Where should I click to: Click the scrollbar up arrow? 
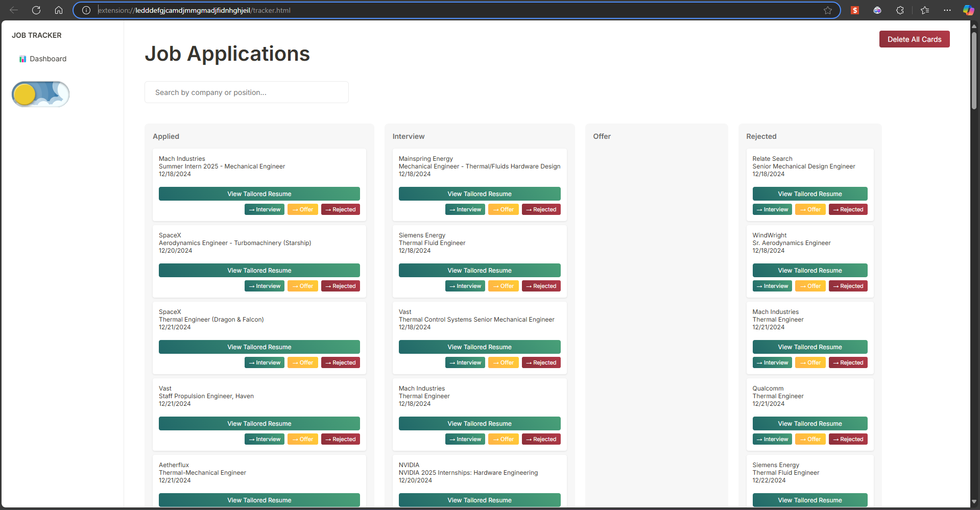coord(974,26)
